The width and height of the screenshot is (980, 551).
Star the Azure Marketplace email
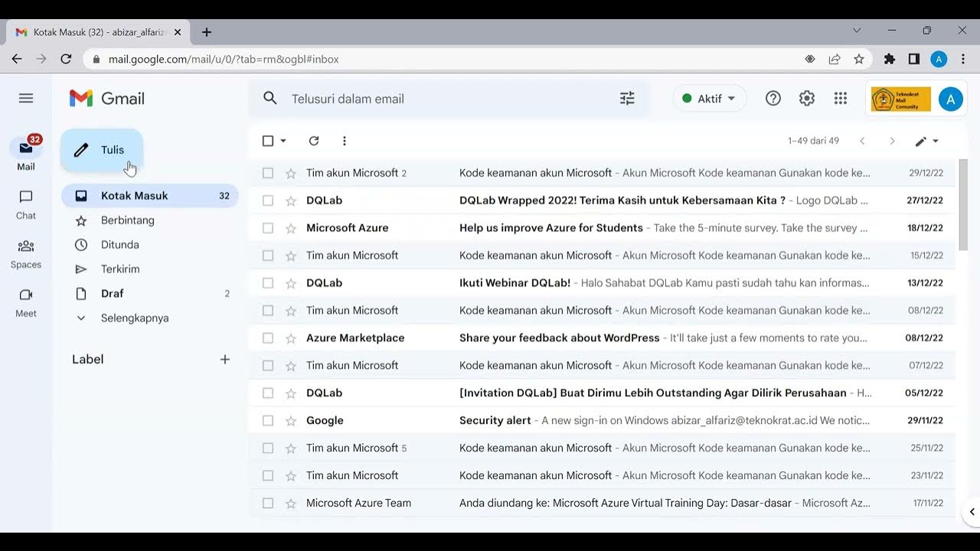291,337
